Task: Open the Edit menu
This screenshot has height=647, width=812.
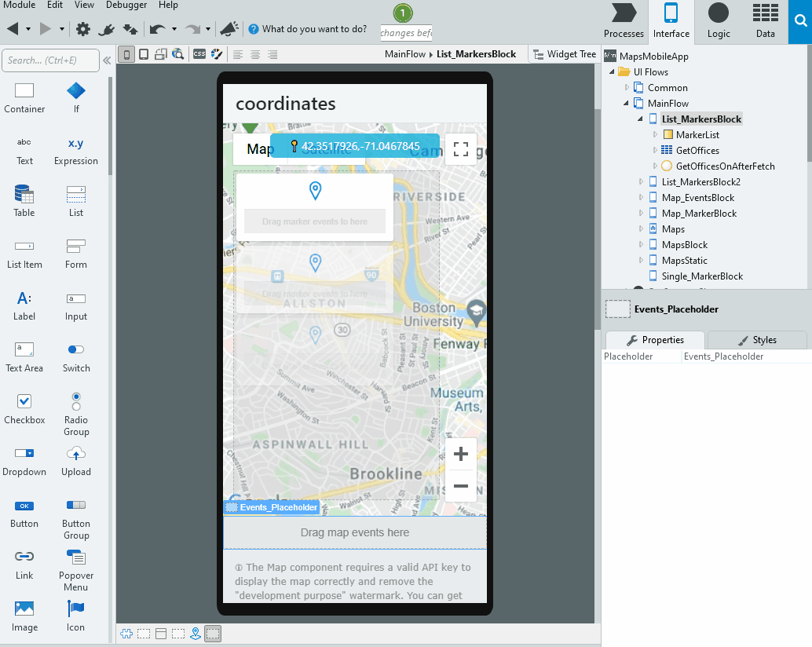Action: [55, 5]
